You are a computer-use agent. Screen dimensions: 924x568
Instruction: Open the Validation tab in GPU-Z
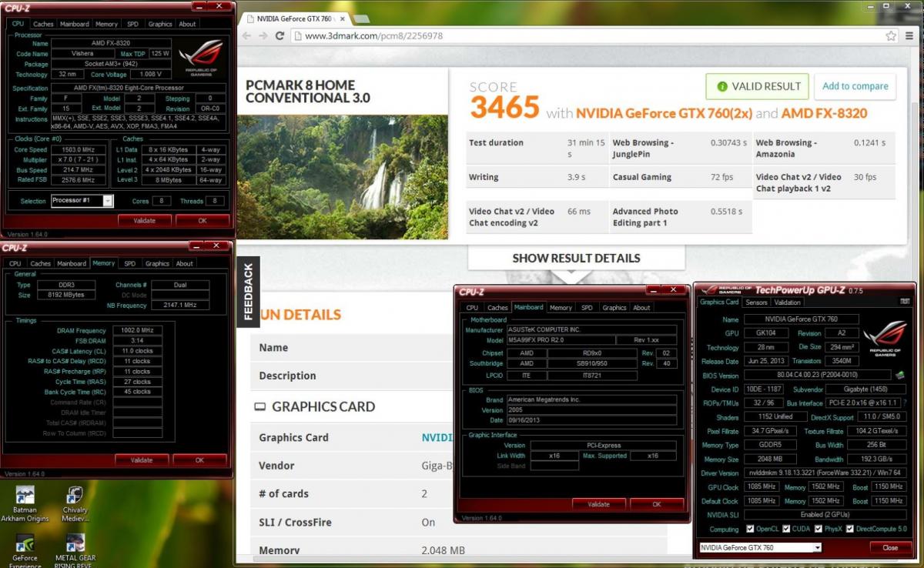pos(787,302)
